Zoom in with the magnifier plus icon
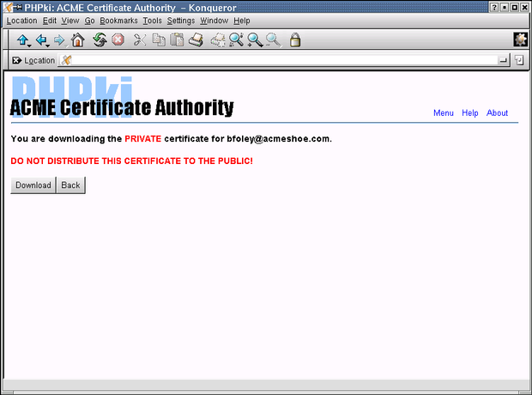Screen dimensions: 532x395 (x=255, y=39)
